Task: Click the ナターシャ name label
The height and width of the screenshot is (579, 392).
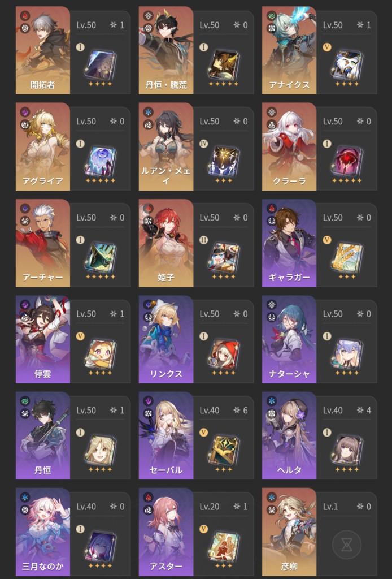Action: (x=289, y=374)
